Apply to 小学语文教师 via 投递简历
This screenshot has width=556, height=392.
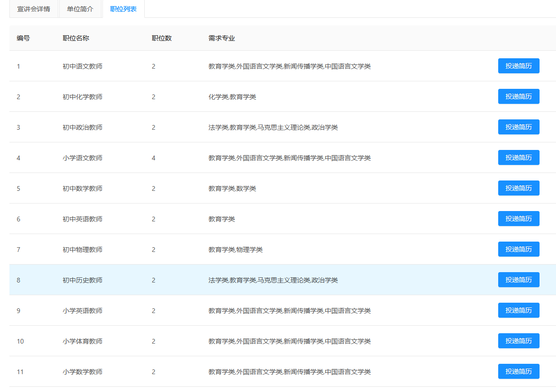tap(518, 158)
